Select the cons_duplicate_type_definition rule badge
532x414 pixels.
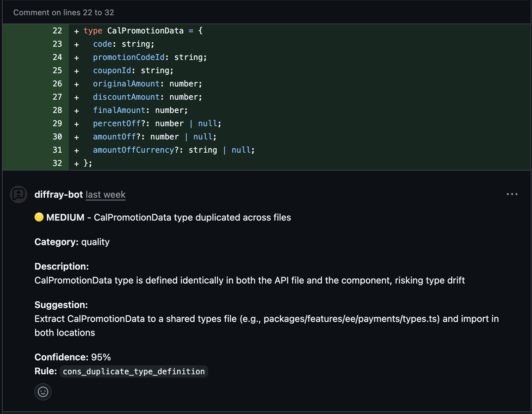(x=134, y=371)
